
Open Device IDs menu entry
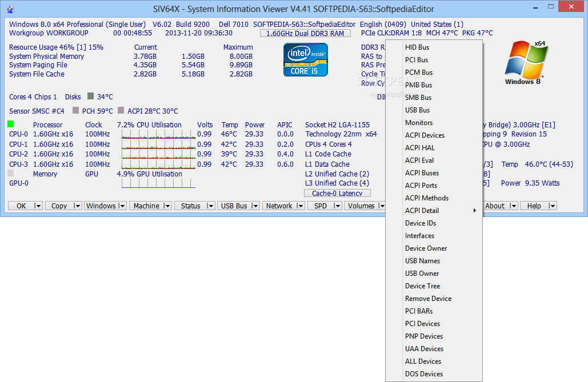click(x=434, y=223)
